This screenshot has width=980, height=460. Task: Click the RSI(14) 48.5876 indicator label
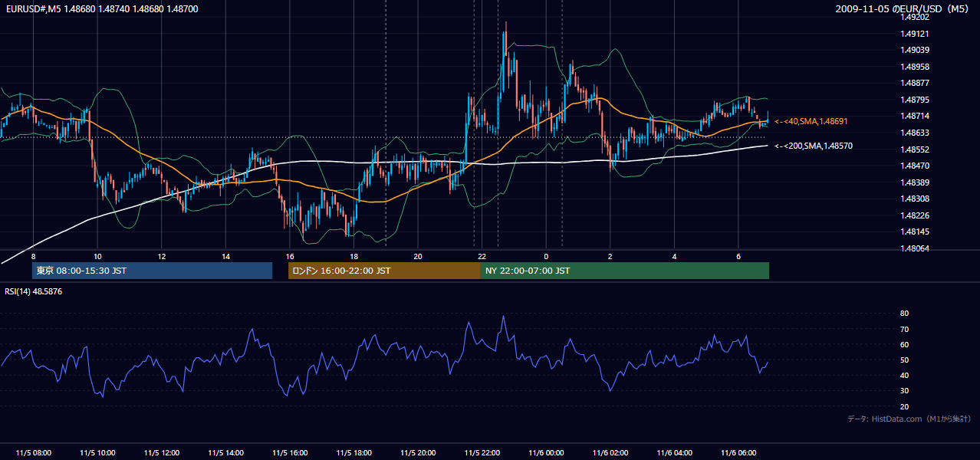pyautogui.click(x=34, y=291)
